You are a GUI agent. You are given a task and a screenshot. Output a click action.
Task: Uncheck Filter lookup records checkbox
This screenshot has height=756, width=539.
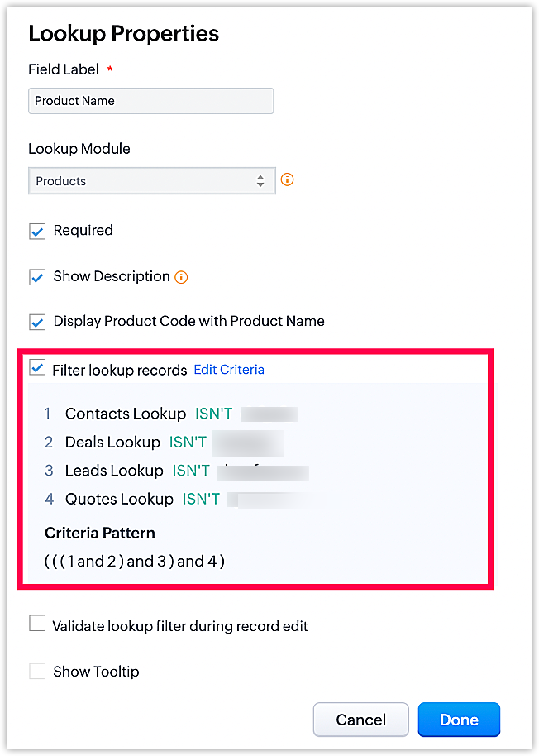[x=37, y=367]
